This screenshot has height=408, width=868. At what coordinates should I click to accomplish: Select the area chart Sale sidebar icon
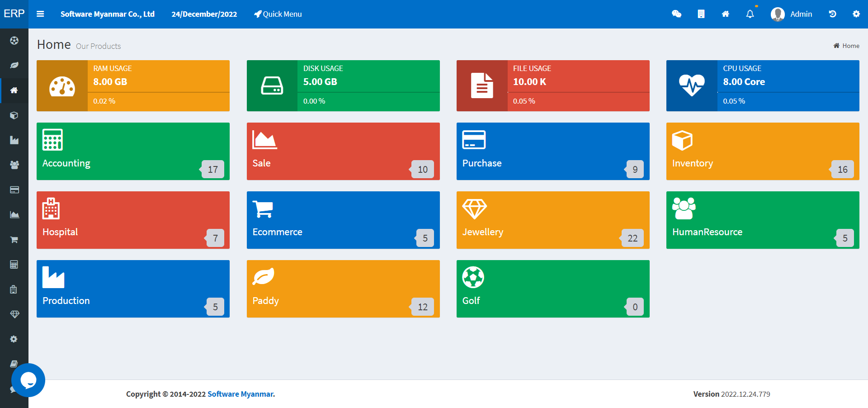coord(14,215)
